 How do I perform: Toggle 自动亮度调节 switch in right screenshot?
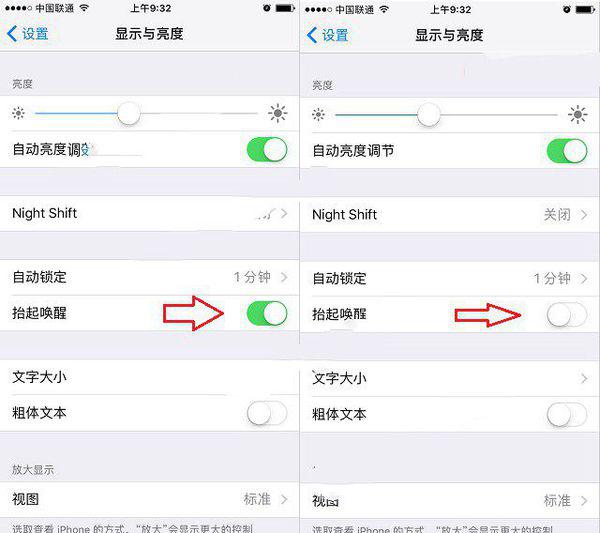(x=567, y=151)
